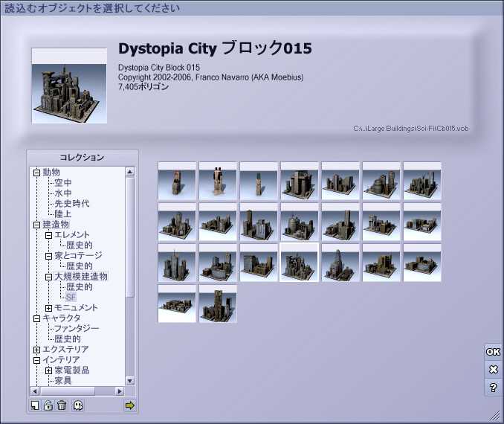Click the new collection page icon
504x424 pixels.
(x=35, y=405)
